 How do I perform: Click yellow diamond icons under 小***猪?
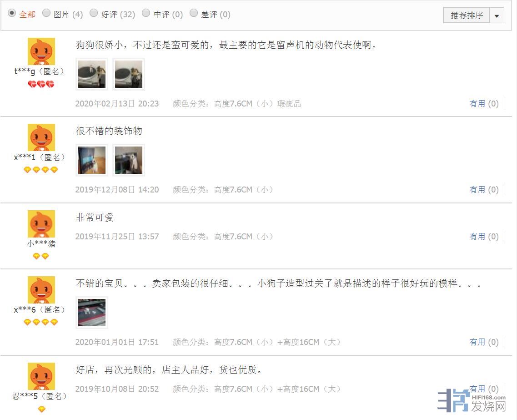point(41,256)
